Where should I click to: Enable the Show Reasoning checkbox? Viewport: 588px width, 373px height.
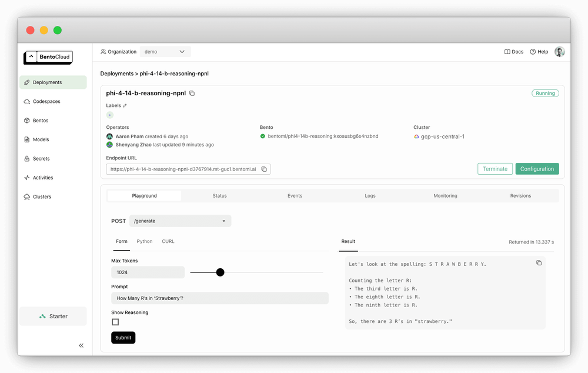pos(115,322)
